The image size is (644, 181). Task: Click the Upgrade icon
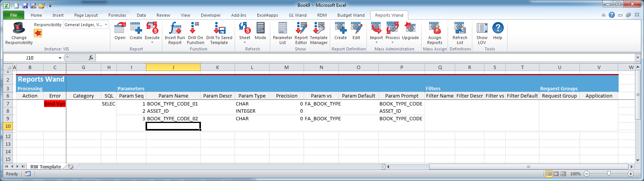click(410, 28)
